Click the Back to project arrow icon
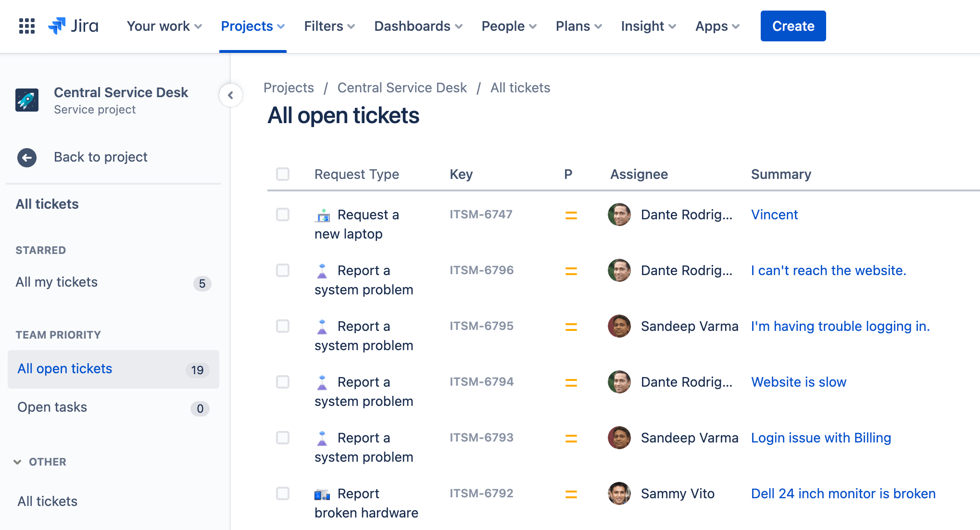Viewport: 980px width, 530px height. tap(26, 157)
